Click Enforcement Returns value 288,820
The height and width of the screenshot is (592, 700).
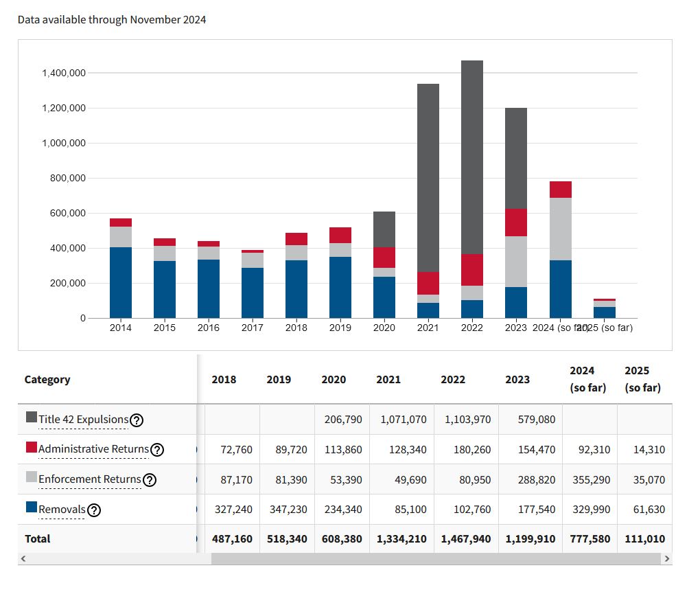click(537, 480)
